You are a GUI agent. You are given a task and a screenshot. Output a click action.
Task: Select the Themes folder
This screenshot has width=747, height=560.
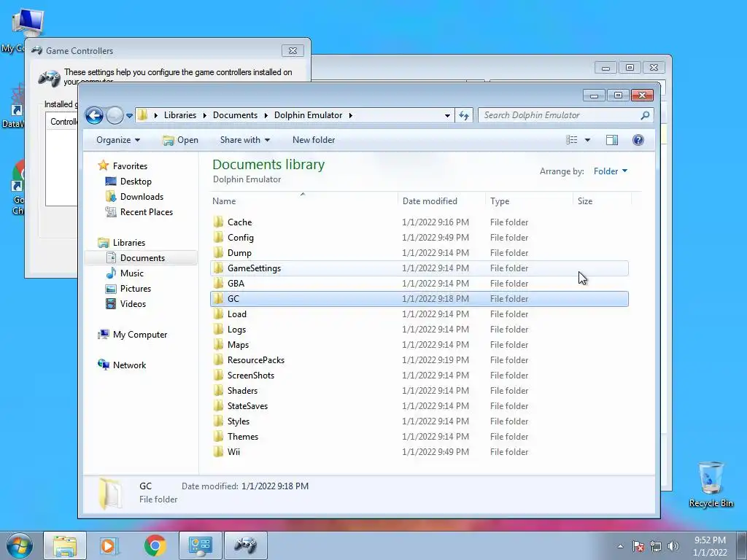coord(419,437)
